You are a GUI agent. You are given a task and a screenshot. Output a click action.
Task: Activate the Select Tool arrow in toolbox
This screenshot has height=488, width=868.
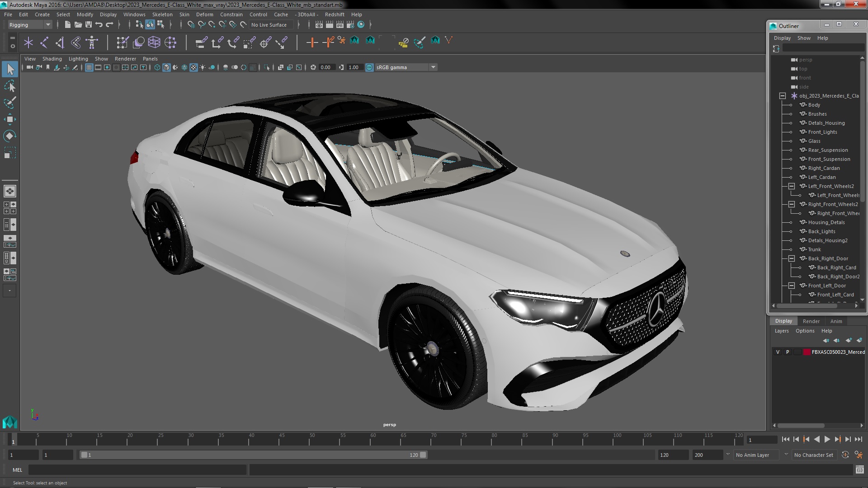pyautogui.click(x=10, y=69)
